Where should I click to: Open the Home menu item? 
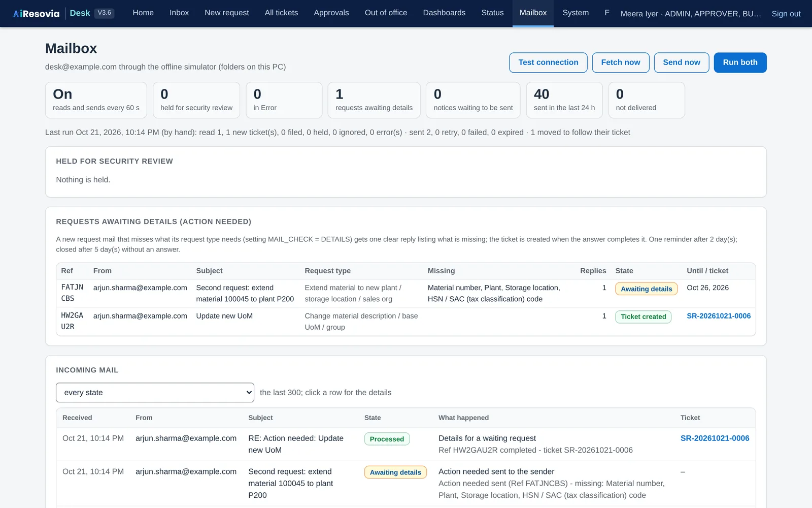pos(143,13)
